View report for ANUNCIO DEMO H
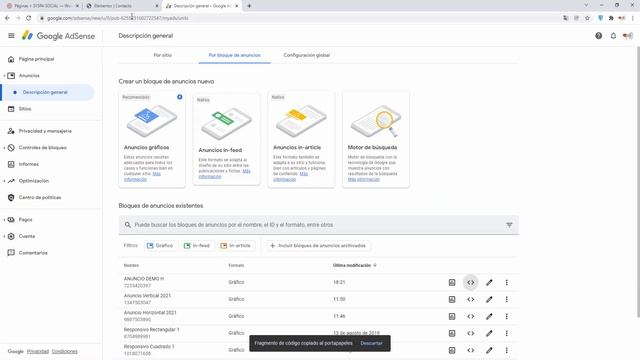Screen dimensions: 640x360 click(452, 282)
